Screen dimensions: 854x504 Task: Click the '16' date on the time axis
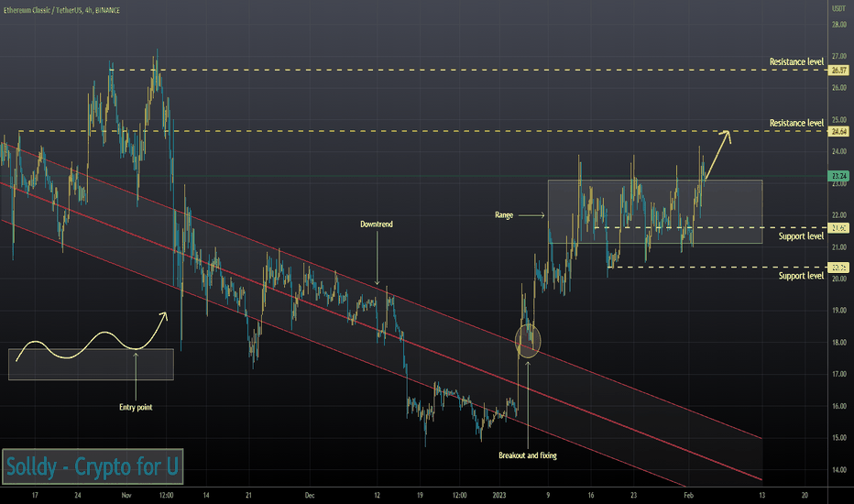591,495
